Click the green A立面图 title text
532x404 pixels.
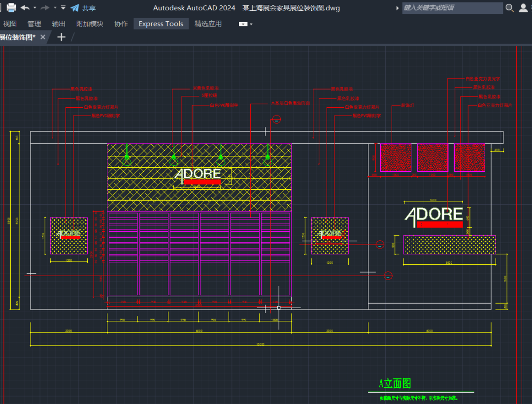click(x=395, y=384)
